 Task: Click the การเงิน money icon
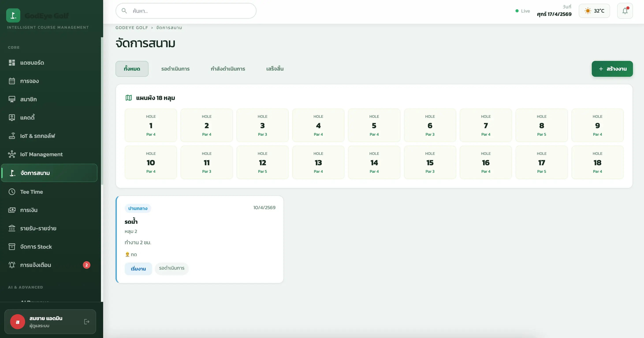click(x=12, y=210)
